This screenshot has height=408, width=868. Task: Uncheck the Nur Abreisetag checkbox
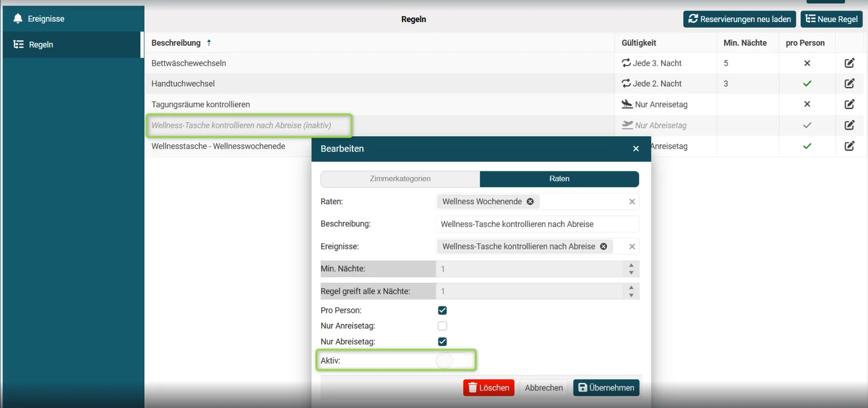[443, 342]
